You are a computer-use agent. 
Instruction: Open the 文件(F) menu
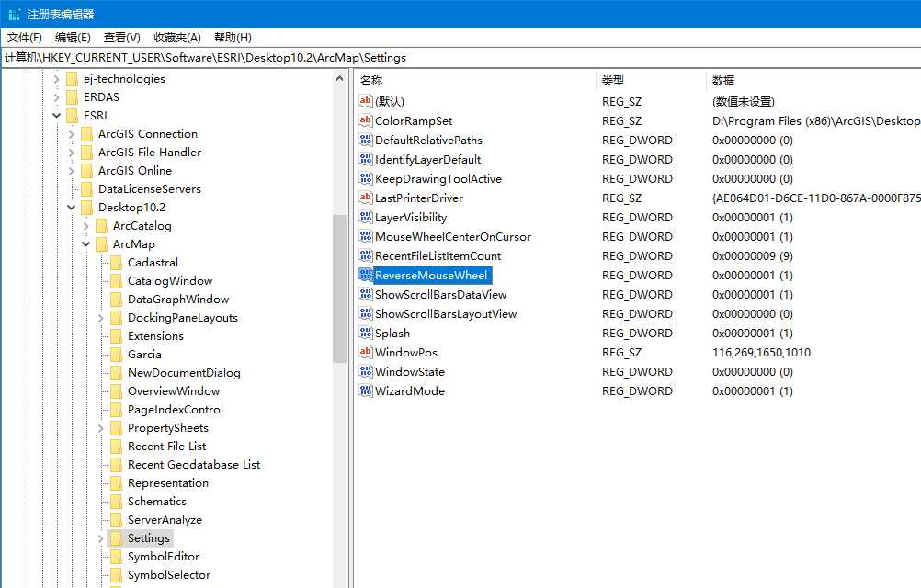[x=25, y=38]
